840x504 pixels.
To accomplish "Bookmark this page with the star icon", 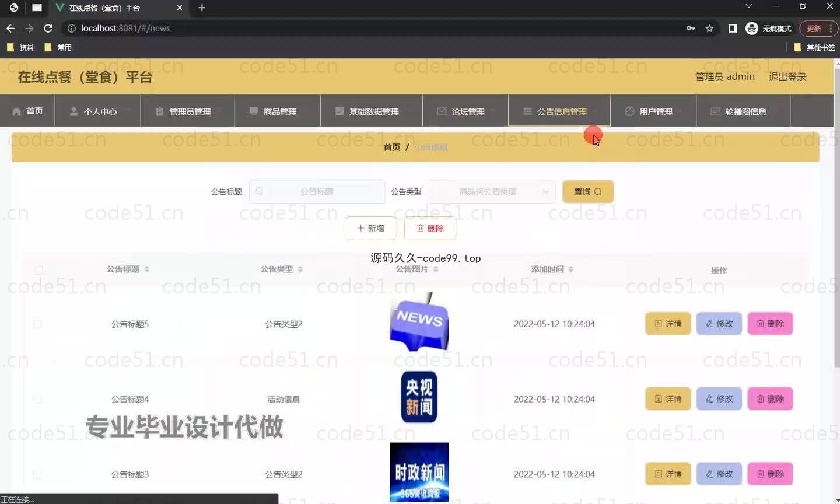I will (x=709, y=28).
